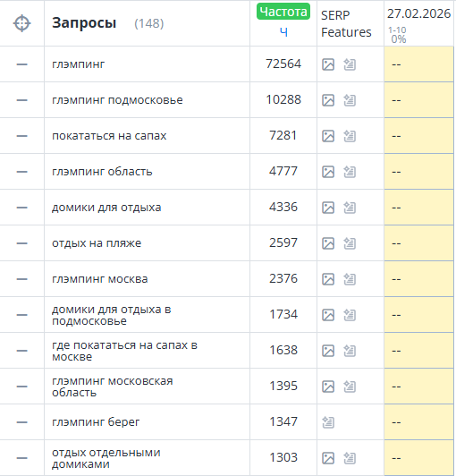Click frequency value 10288
This screenshot has width=456, height=476.
pyautogui.click(x=283, y=100)
